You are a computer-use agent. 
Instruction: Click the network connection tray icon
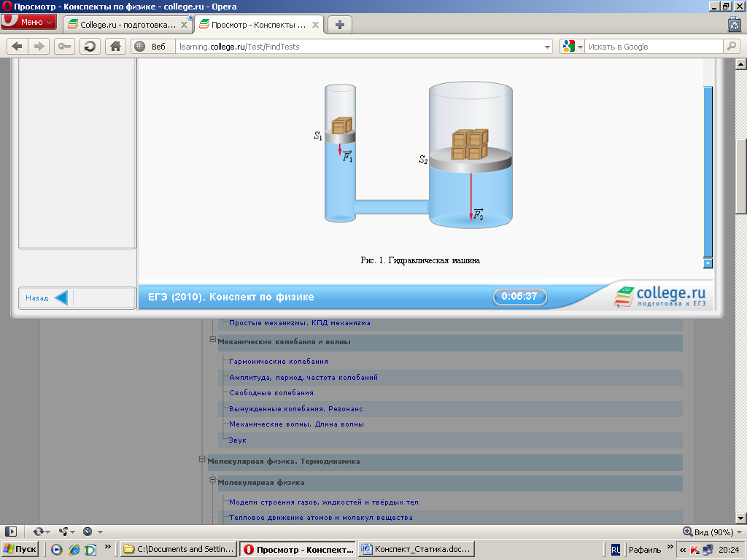[x=708, y=550]
